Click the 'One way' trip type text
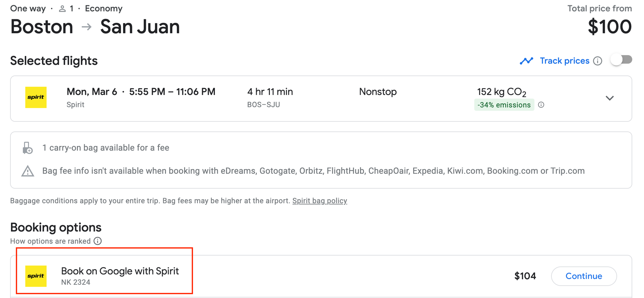The width and height of the screenshot is (644, 298). pyautogui.click(x=28, y=9)
